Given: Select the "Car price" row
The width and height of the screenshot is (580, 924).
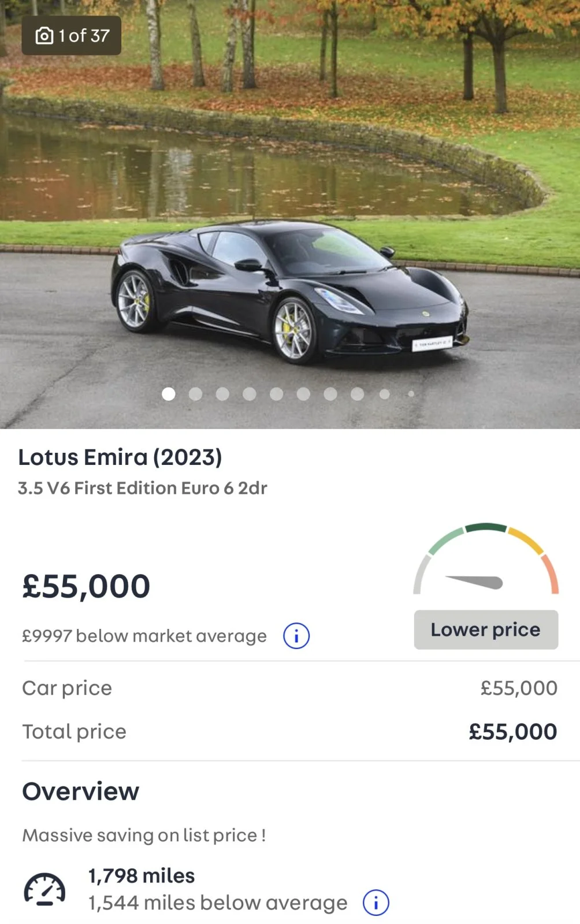Looking at the screenshot, I should coord(289,688).
